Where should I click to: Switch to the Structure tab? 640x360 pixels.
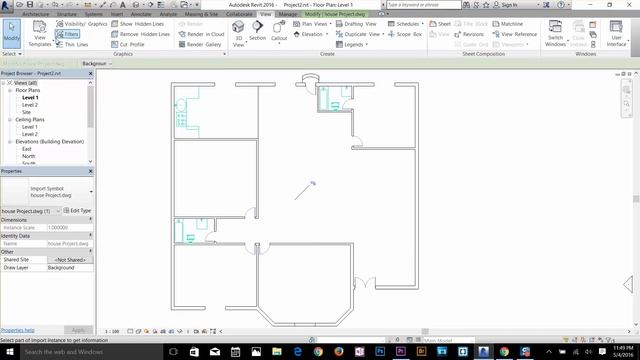pos(67,14)
